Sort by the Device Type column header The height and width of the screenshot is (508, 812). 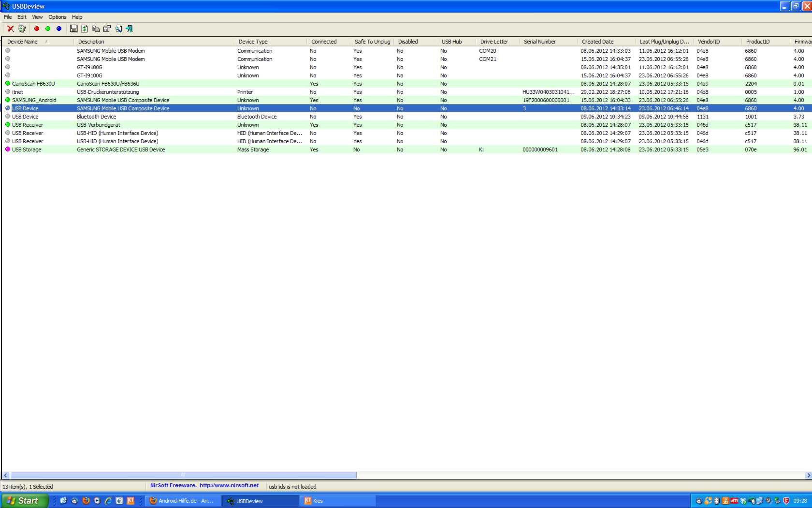(x=270, y=42)
